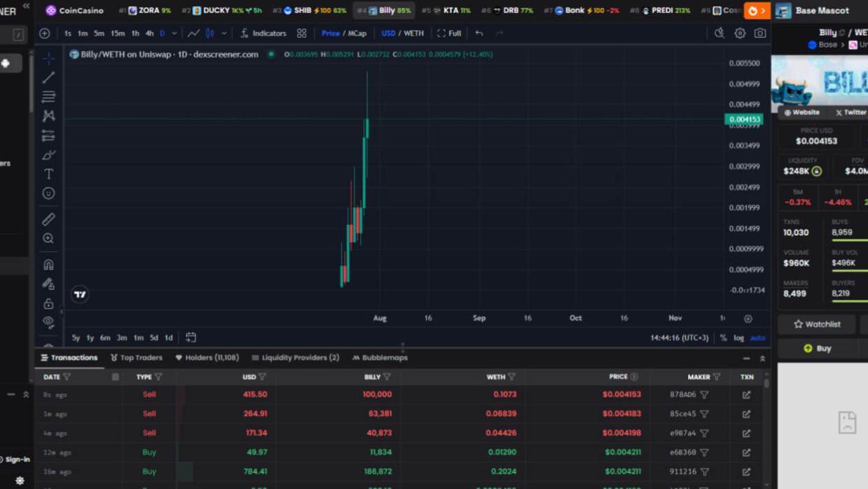Open explorer link for maker 85ce45 transaction
Image resolution: width=868 pixels, height=489 pixels.
(746, 414)
